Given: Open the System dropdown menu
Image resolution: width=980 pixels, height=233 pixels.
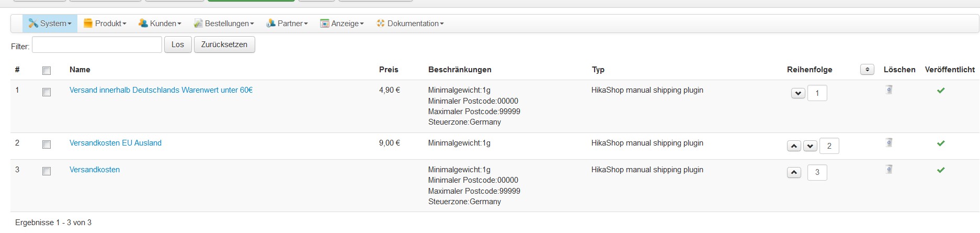Looking at the screenshot, I should pos(50,24).
